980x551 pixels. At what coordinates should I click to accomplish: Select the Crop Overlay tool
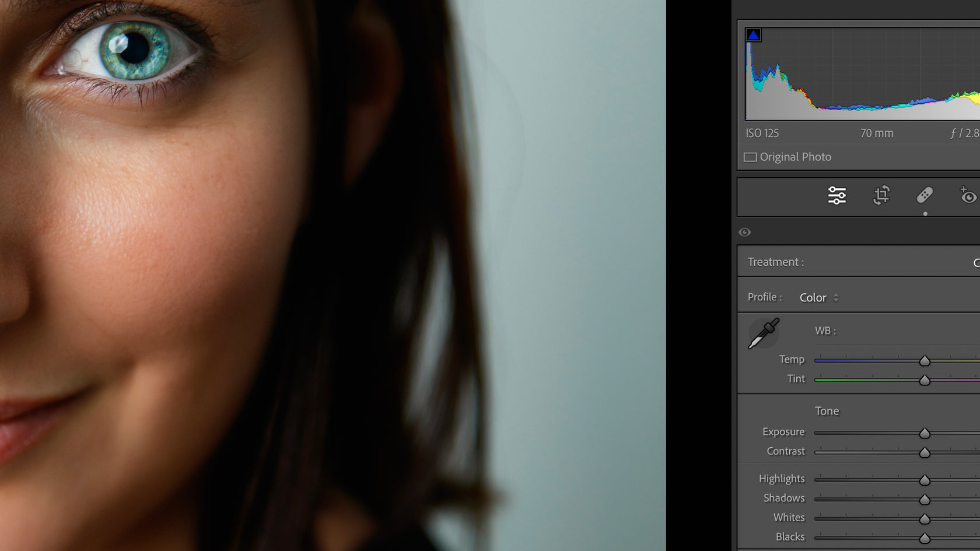pos(881,195)
